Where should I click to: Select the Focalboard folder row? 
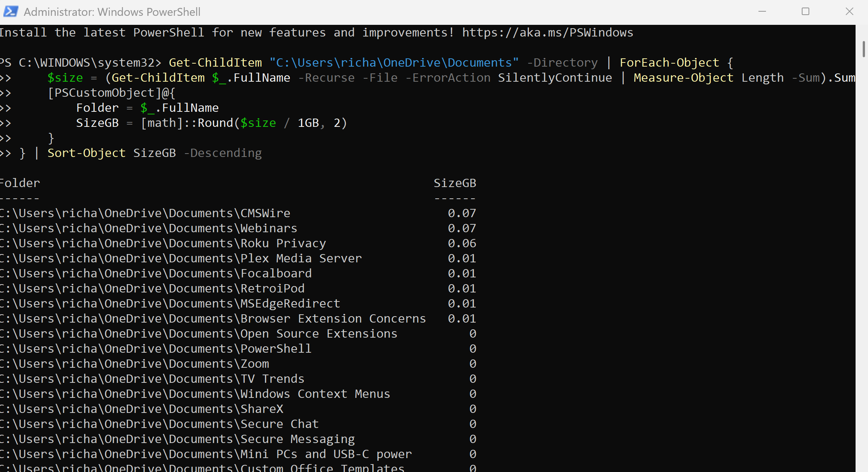238,274
